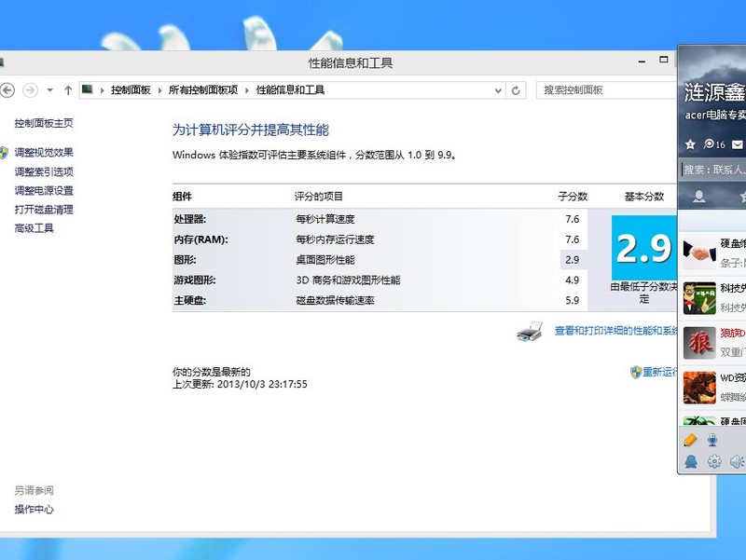Click the penguin icon at the bottom of QQ
746x560 pixels.
(x=691, y=461)
